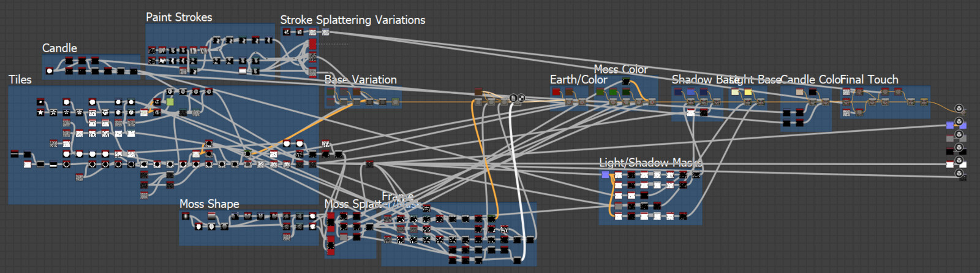This screenshot has height=273, width=980.
Task: Select the white rectangle node in Paint Strokes frame
Action: coord(243,71)
